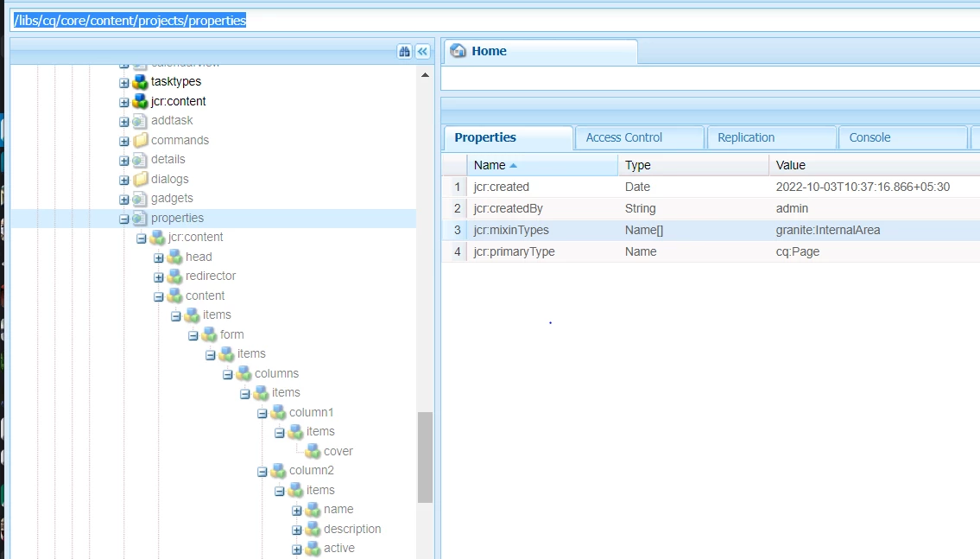This screenshot has width=980, height=559.
Task: Expand the commands folder
Action: [123, 141]
